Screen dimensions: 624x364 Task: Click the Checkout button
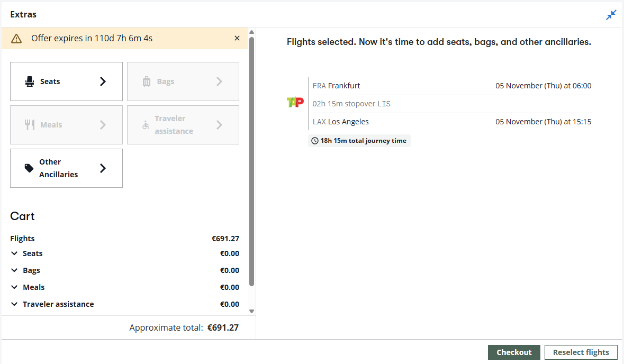[514, 352]
